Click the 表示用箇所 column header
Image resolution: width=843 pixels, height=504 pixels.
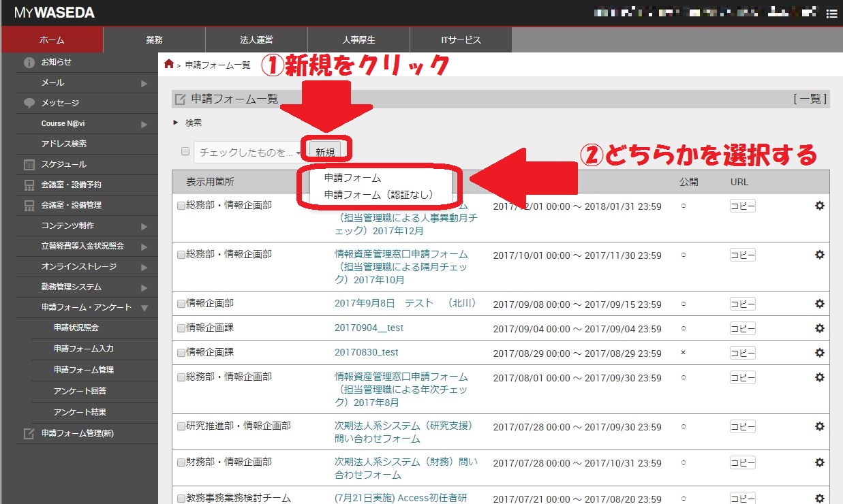tap(211, 183)
